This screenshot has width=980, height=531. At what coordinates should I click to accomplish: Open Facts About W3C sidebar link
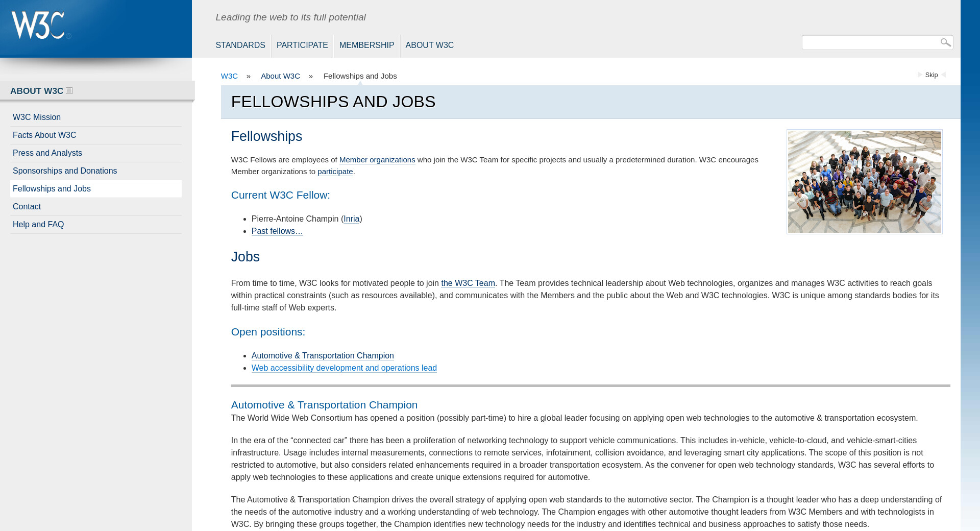click(44, 135)
